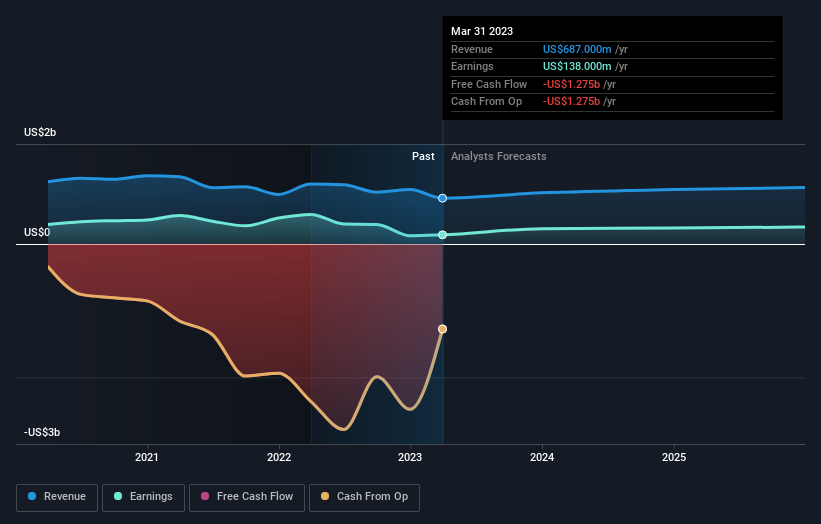The height and width of the screenshot is (524, 821).
Task: Select the 2023 x-axis label
Action: 410,458
